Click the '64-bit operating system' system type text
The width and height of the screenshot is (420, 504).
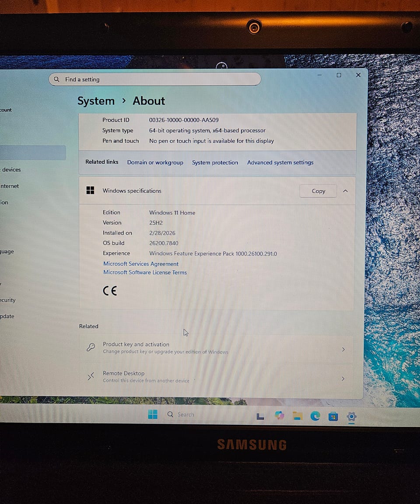(x=207, y=130)
